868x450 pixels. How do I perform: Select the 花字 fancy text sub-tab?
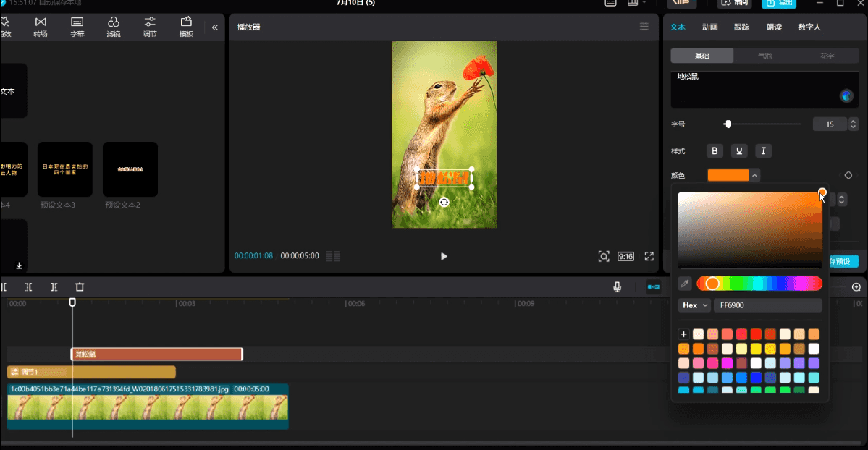pos(827,56)
